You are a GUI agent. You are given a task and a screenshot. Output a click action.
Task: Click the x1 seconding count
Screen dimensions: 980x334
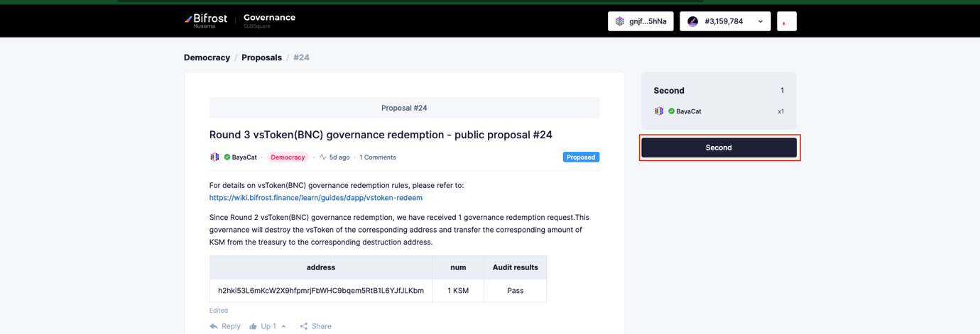tap(780, 111)
